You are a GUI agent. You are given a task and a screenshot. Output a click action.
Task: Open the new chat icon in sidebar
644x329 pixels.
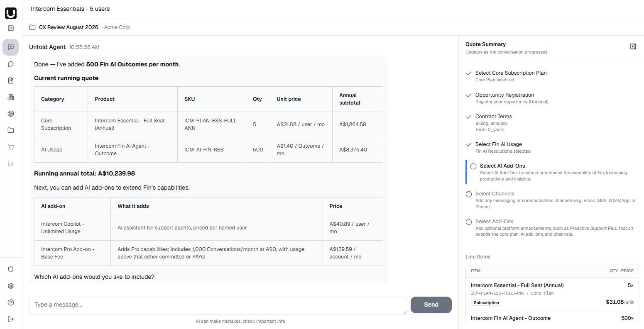pyautogui.click(x=11, y=47)
